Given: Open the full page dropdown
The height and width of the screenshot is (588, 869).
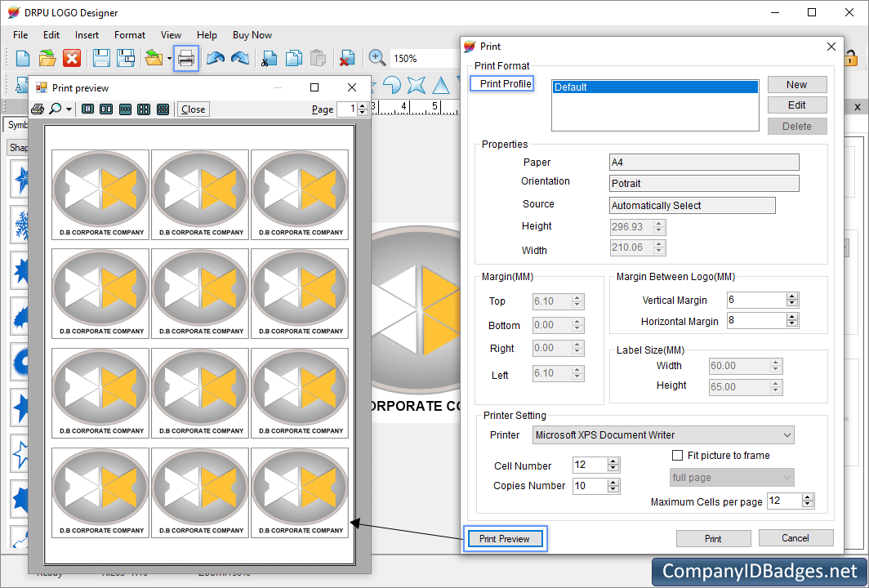Looking at the screenshot, I should coord(732,478).
